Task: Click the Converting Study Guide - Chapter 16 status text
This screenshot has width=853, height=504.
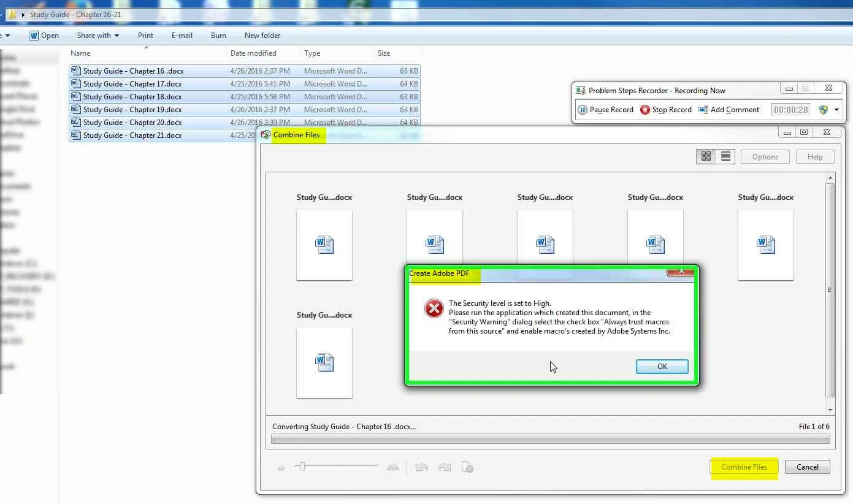Action: 344,426
